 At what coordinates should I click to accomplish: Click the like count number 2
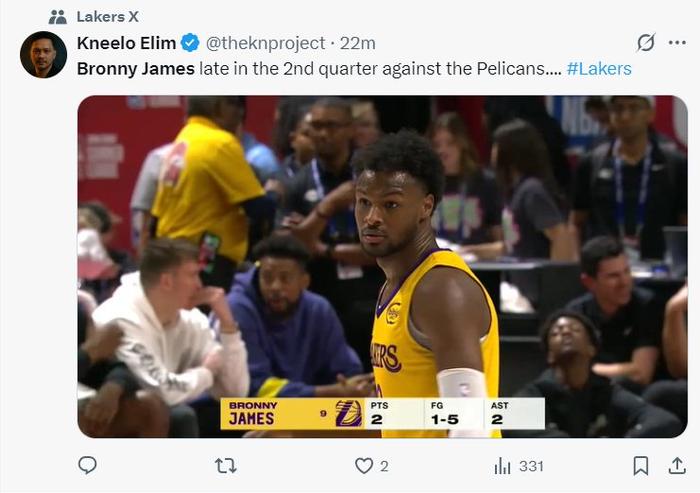pyautogui.click(x=384, y=466)
